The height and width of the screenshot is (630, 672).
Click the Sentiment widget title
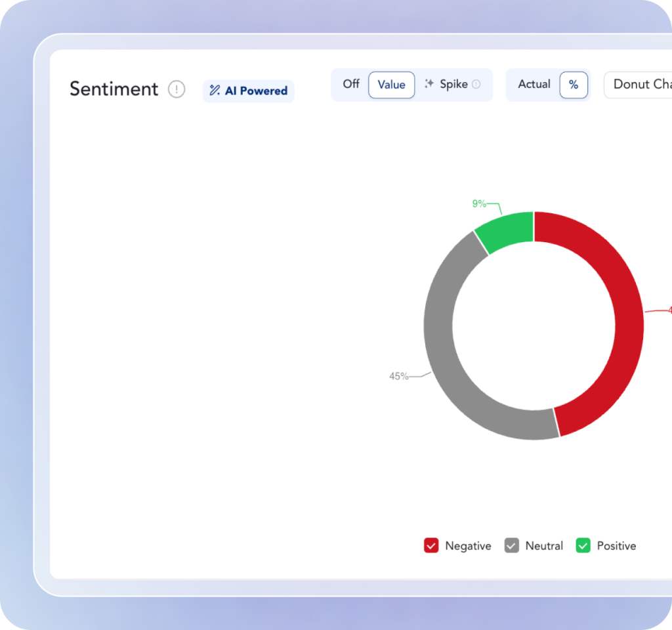pyautogui.click(x=114, y=89)
